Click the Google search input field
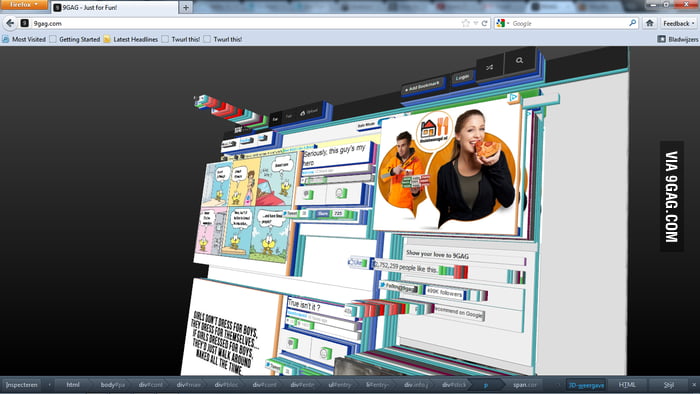The image size is (700, 394). pyautogui.click(x=569, y=23)
